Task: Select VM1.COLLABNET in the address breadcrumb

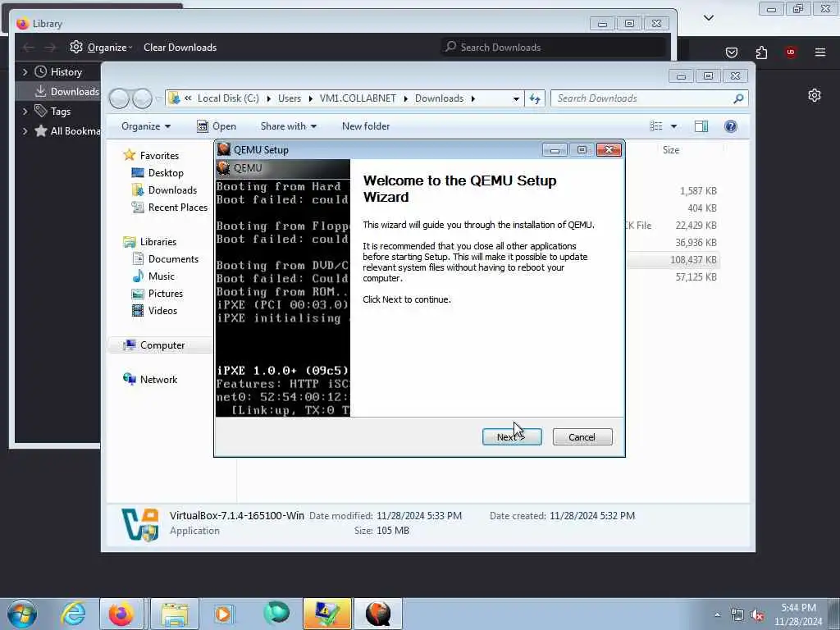Action: (358, 98)
